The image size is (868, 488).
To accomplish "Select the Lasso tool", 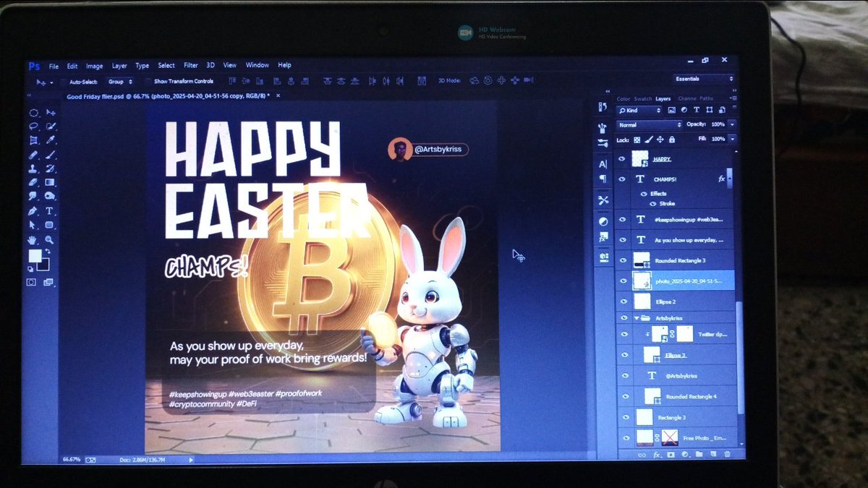I will 34,127.
